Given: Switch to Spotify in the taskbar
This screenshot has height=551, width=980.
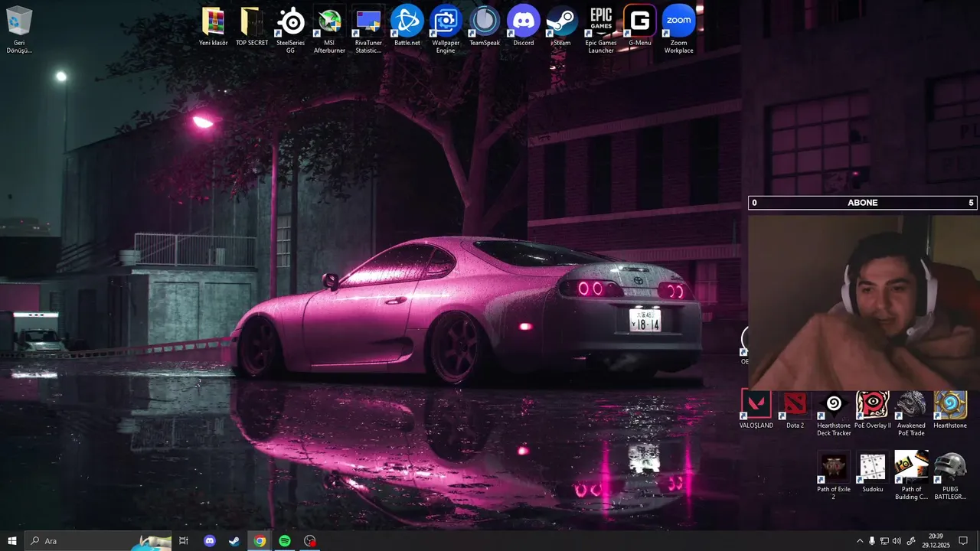Looking at the screenshot, I should [285, 541].
